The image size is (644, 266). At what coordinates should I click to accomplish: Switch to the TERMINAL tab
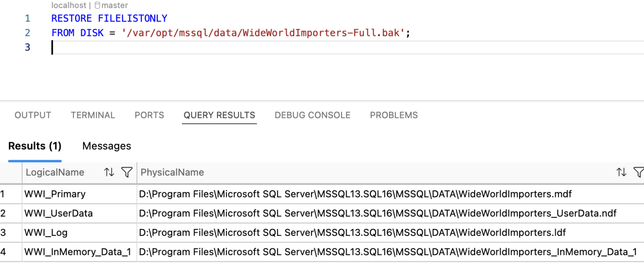pos(93,115)
